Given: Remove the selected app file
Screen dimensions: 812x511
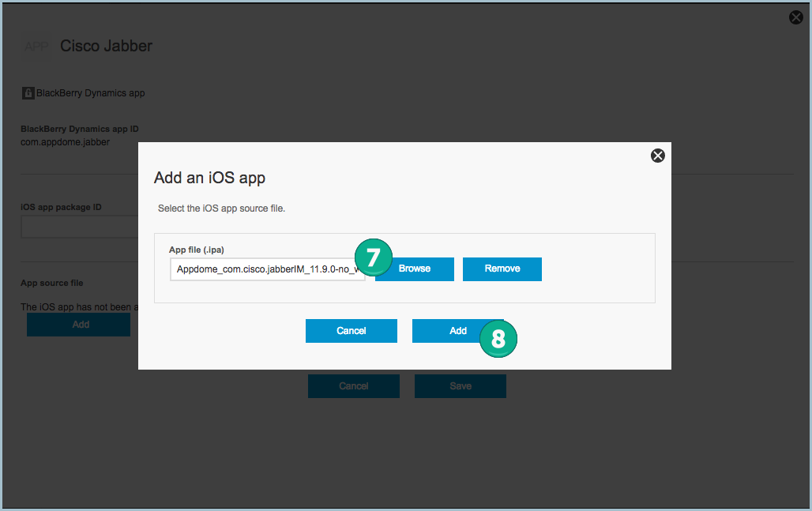Looking at the screenshot, I should (x=502, y=269).
